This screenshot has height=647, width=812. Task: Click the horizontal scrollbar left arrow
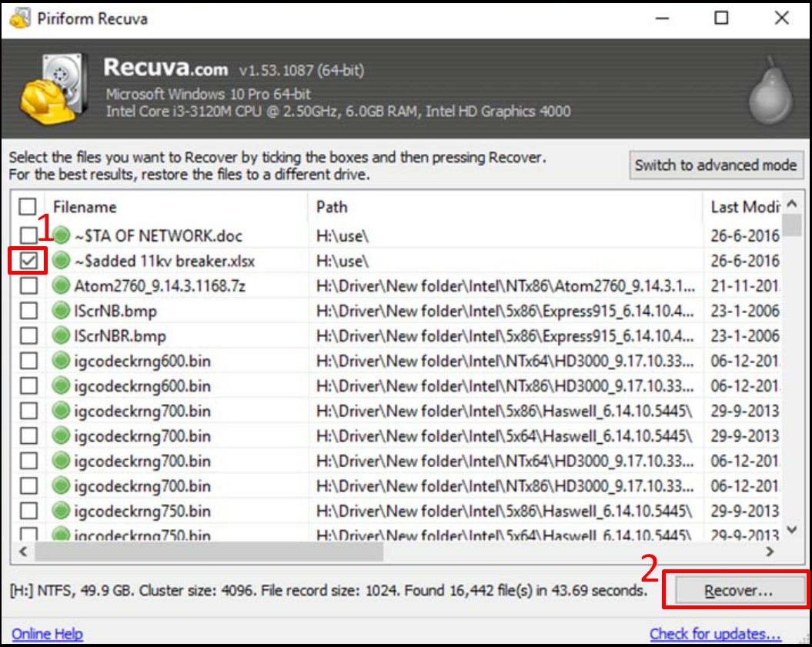pyautogui.click(x=23, y=552)
